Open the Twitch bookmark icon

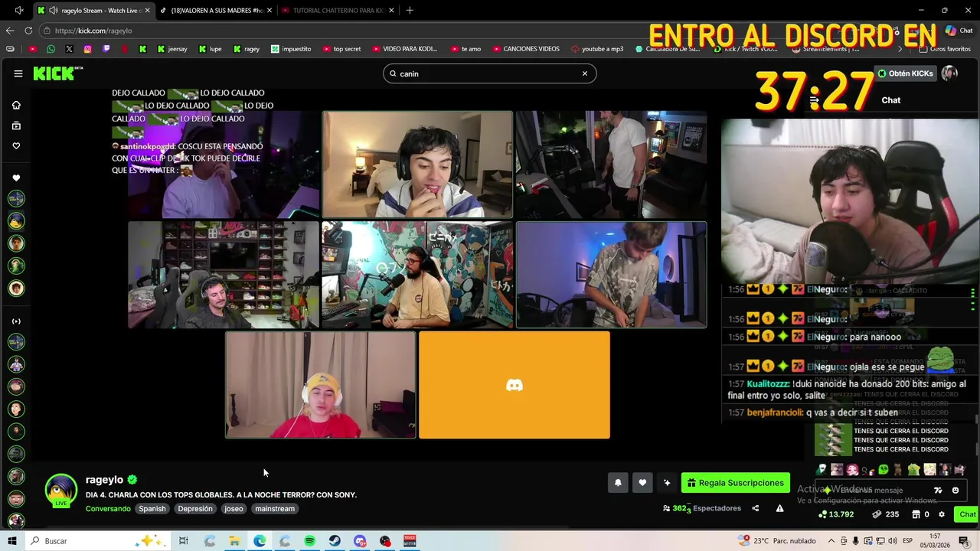click(106, 49)
